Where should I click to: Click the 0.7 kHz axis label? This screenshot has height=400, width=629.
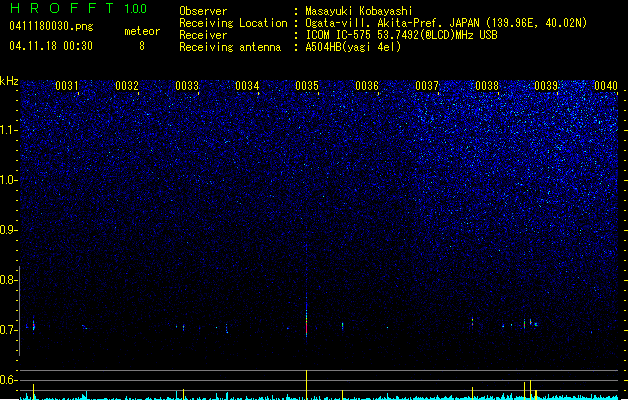[x=9, y=330]
